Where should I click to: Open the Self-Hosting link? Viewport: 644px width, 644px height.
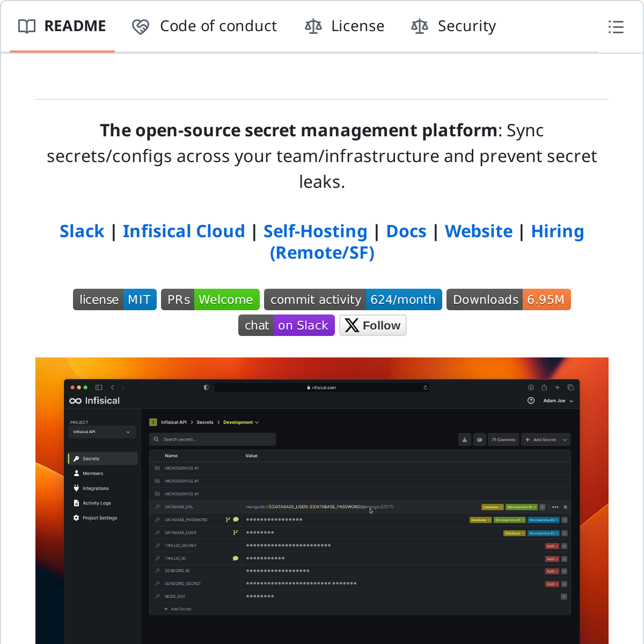point(315,231)
